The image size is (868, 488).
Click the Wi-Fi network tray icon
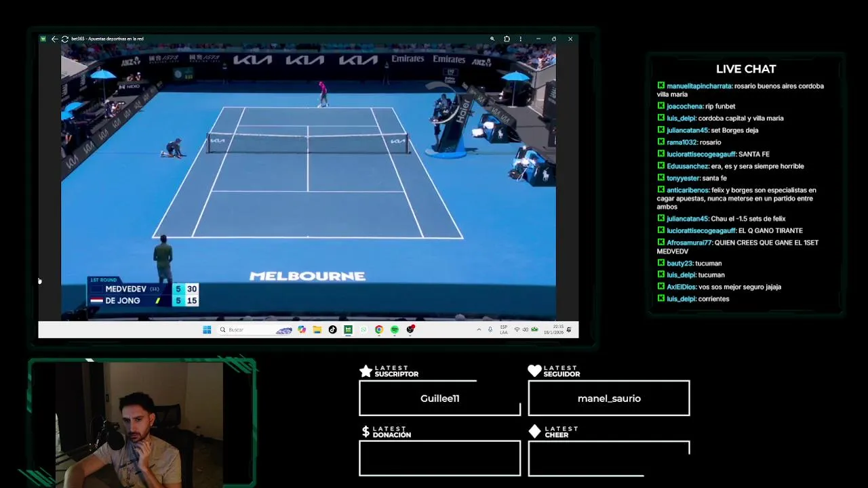click(517, 329)
